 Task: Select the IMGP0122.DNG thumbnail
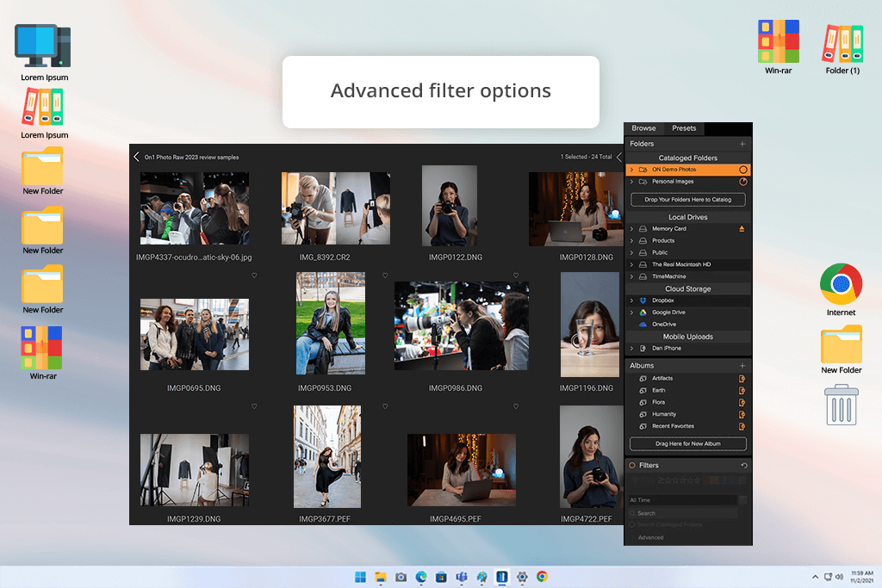coord(450,206)
